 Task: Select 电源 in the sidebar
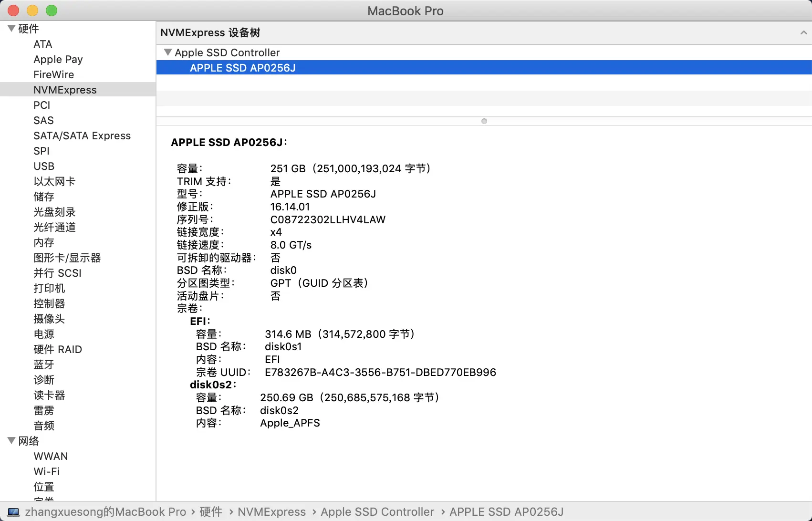click(44, 334)
